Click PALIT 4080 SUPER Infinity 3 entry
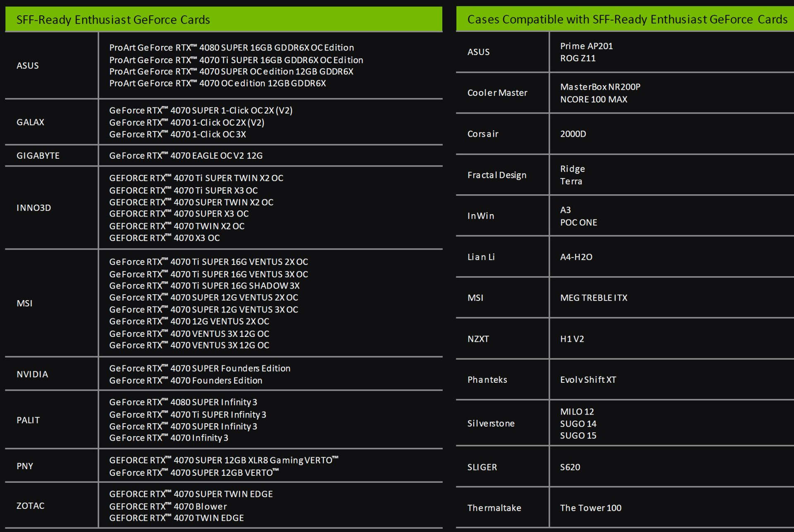This screenshot has height=532, width=794. (183, 402)
